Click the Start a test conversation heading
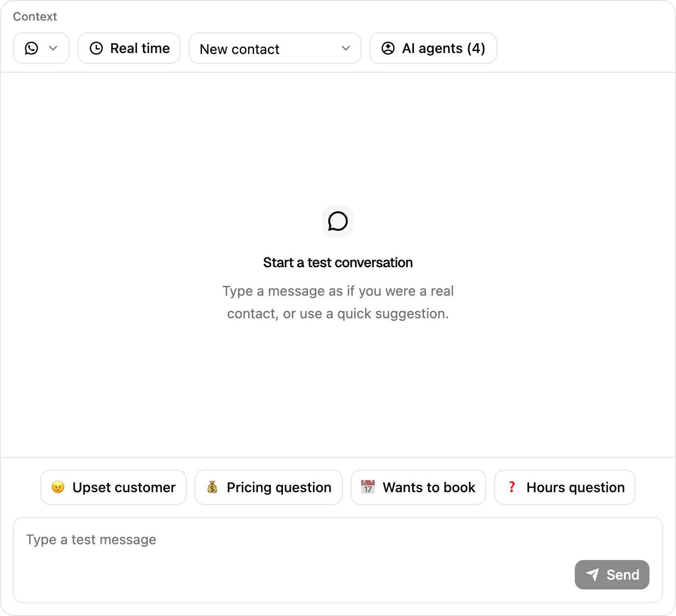The height and width of the screenshot is (616, 676). point(338,263)
